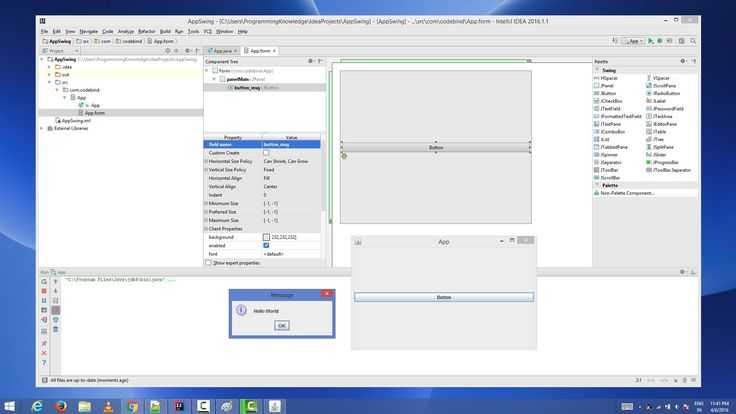
Task: Click the green Run button in toolbar
Action: (651, 41)
